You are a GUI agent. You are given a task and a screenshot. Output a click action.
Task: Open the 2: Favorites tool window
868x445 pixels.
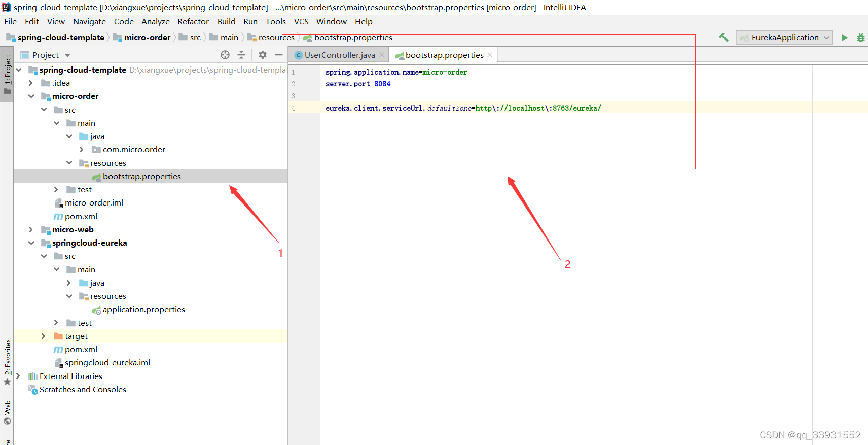[x=7, y=362]
